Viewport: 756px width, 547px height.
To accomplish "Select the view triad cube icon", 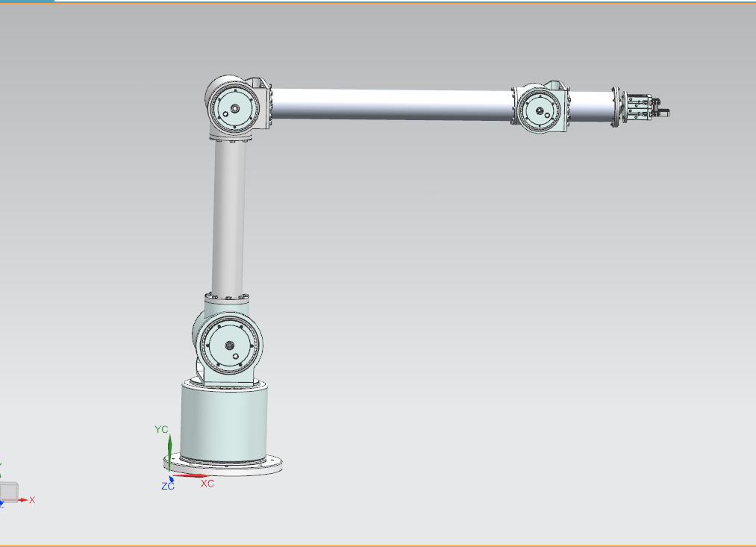I will coord(9,492).
